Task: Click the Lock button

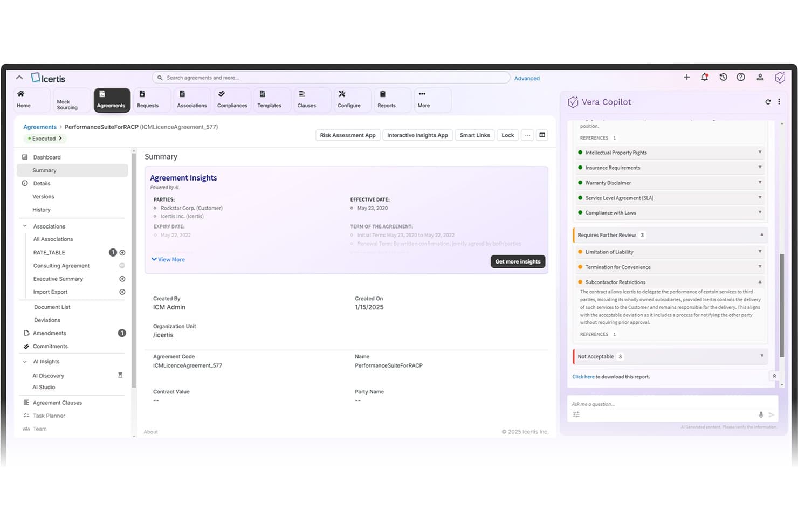Action: point(508,135)
